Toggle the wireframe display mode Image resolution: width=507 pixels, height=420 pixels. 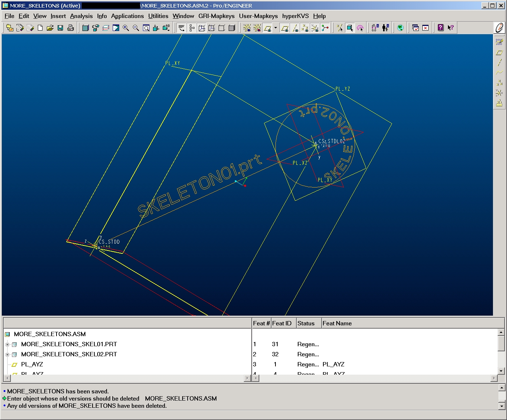pos(202,28)
